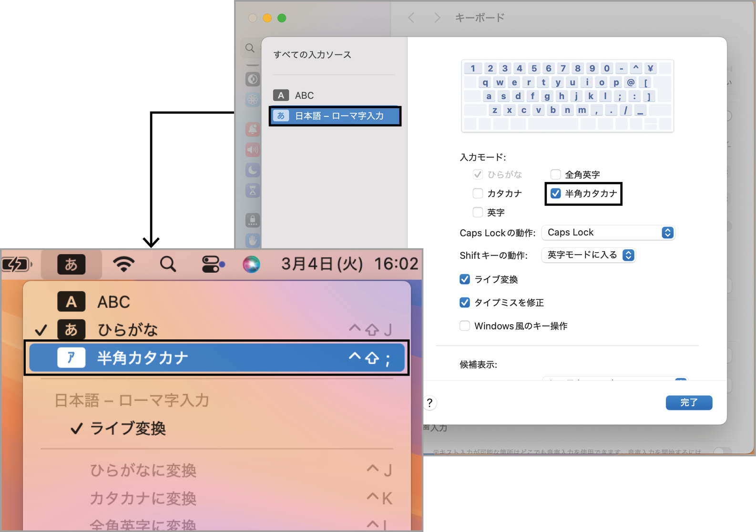Screen dimensions: 756x532
Task: Toggle the 全角英字 checkbox
Action: coord(555,174)
